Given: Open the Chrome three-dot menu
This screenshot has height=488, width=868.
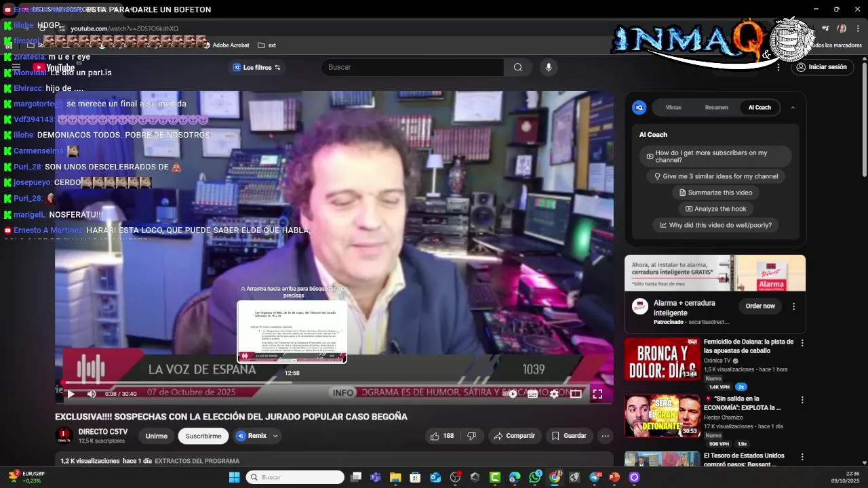Looking at the screenshot, I should point(858,28).
